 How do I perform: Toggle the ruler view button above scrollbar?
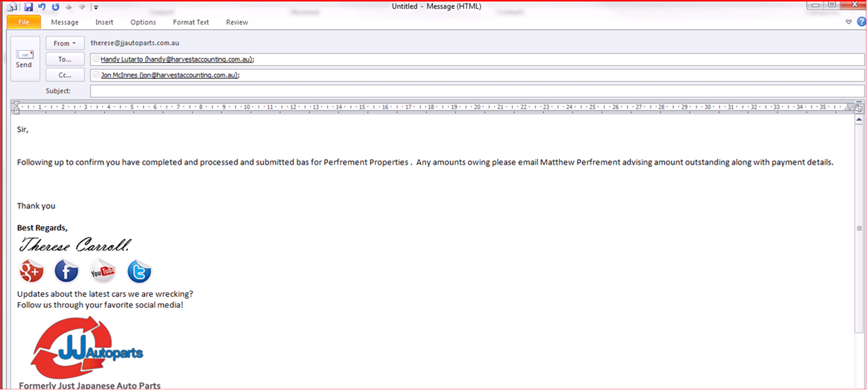[859, 108]
